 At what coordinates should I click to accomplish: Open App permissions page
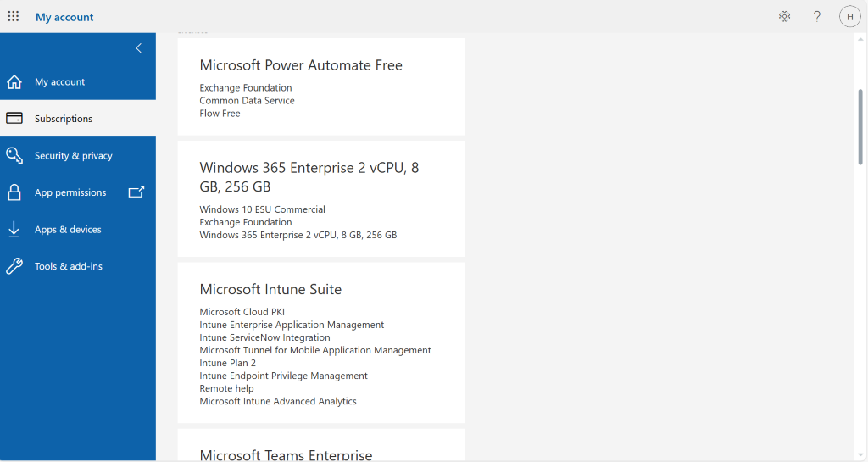click(x=77, y=192)
